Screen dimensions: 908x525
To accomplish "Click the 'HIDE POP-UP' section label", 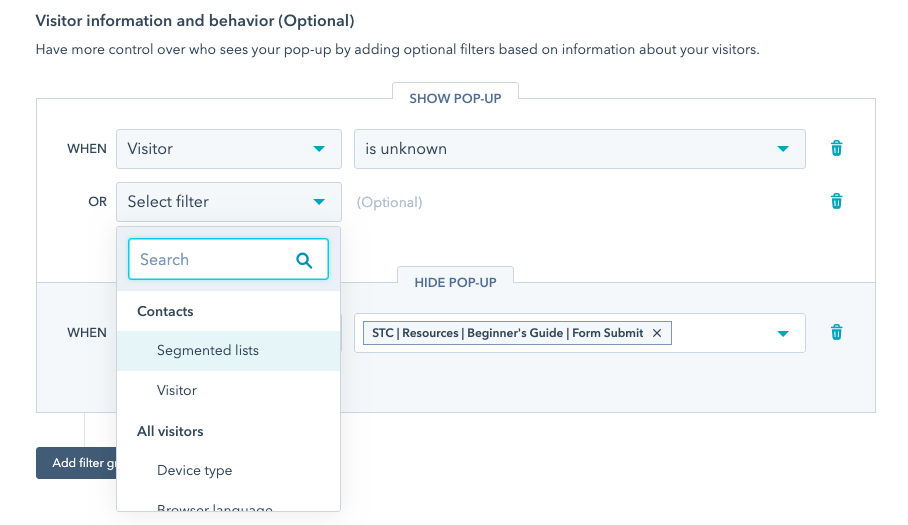I will click(455, 282).
